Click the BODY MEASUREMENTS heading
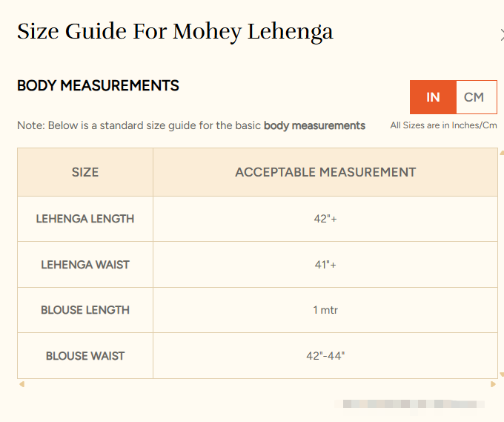 (x=98, y=86)
